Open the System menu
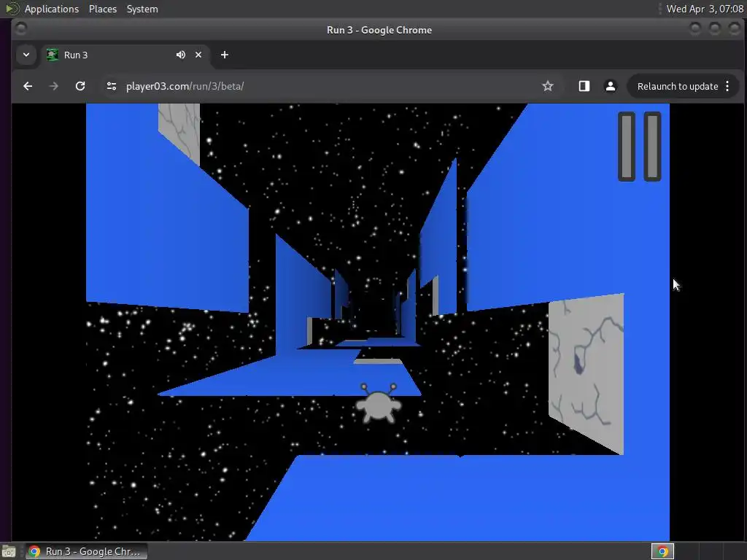 point(142,9)
